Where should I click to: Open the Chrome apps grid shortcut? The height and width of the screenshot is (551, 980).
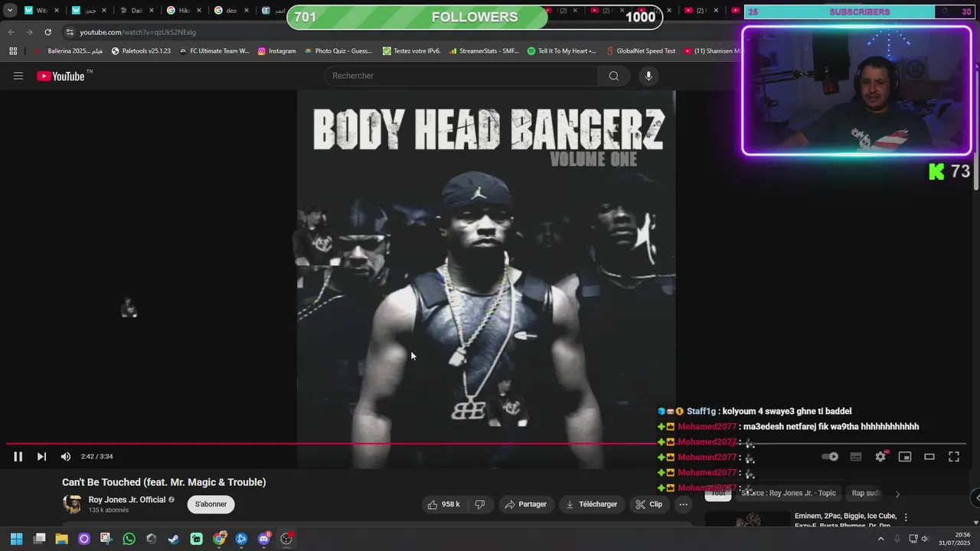[x=13, y=51]
